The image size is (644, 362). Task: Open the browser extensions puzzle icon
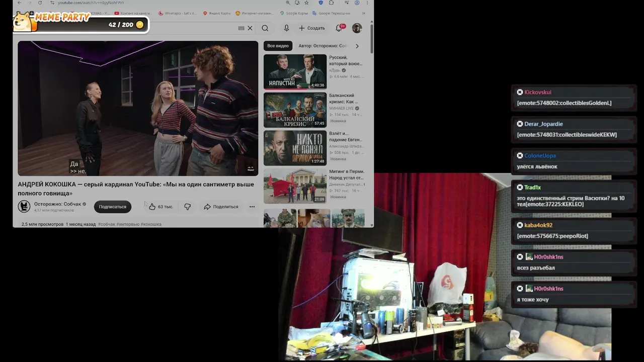[x=331, y=3]
